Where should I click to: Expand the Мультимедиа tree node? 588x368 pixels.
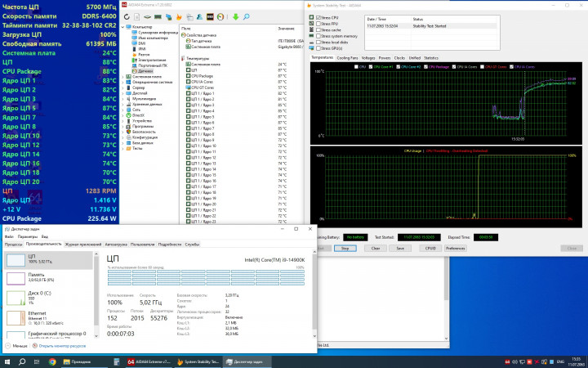(122, 99)
